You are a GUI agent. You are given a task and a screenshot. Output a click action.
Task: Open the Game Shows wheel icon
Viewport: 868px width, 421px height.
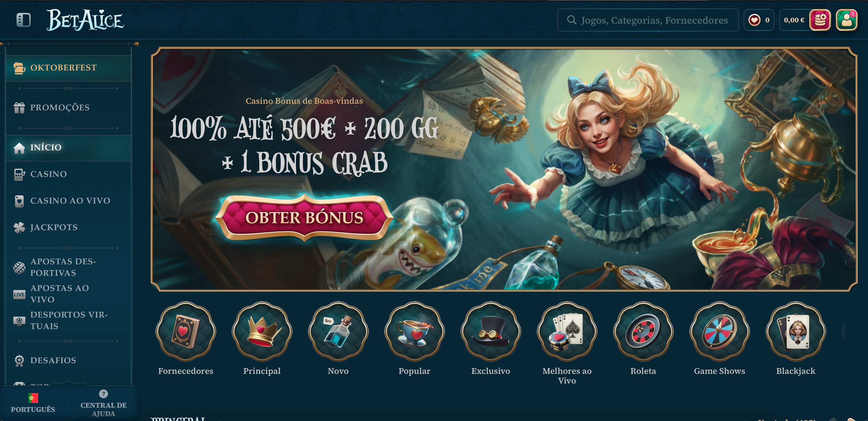click(x=719, y=331)
